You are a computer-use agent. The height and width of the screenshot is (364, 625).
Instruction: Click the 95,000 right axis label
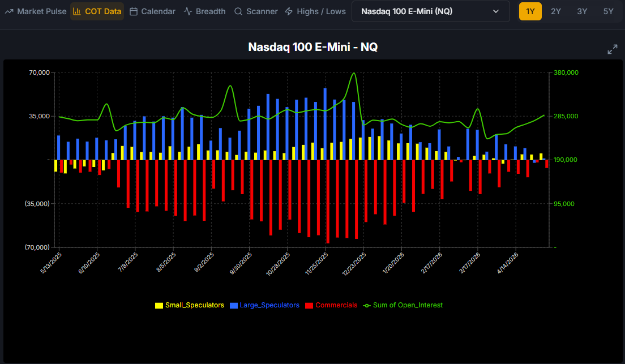tap(564, 204)
